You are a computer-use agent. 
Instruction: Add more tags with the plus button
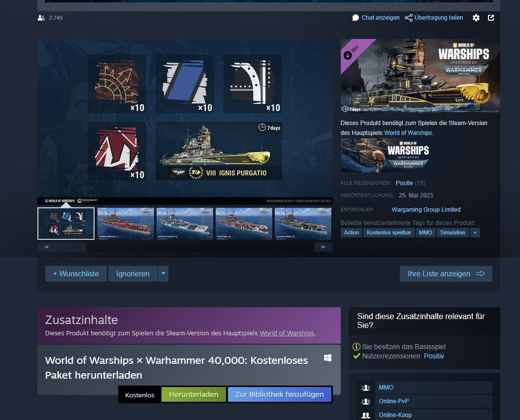[x=475, y=233]
